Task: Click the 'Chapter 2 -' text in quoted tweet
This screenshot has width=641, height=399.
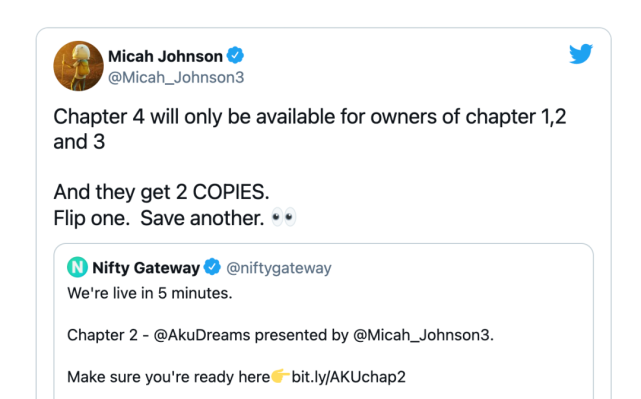Action: (x=108, y=335)
